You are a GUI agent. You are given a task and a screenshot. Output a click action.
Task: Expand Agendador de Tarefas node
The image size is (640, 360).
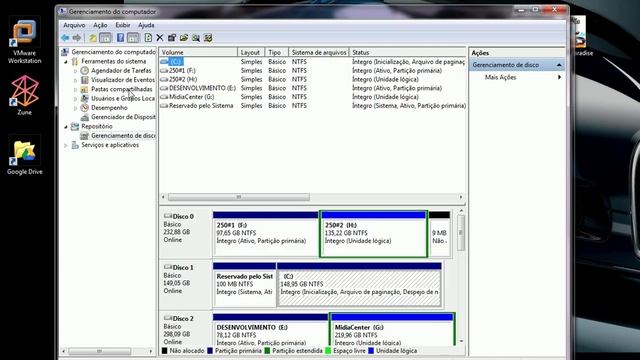tap(76, 71)
